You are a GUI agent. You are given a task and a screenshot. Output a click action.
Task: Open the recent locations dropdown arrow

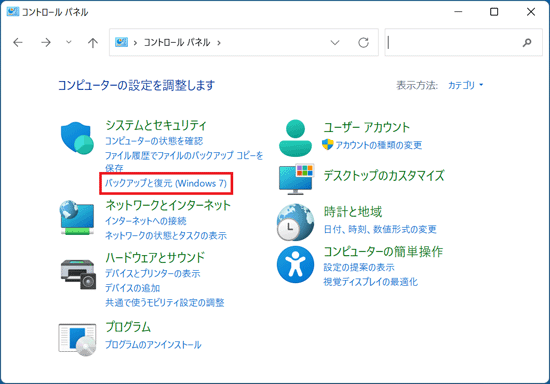(69, 42)
